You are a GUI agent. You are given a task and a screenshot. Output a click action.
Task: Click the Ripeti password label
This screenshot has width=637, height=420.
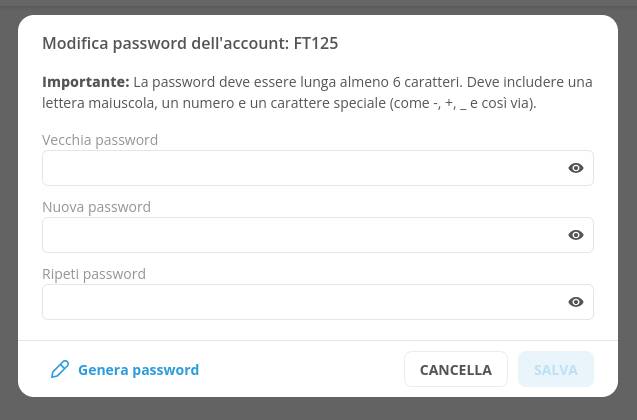[x=94, y=274]
